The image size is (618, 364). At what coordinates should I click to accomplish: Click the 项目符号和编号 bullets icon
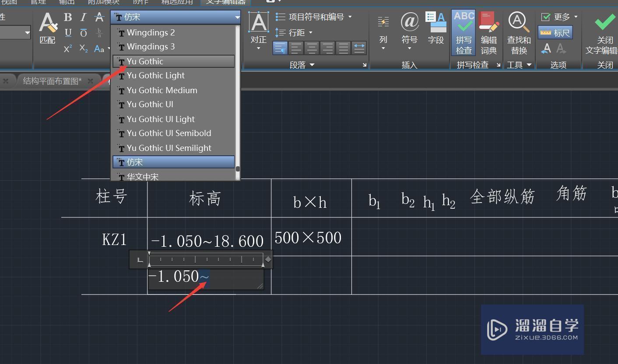click(281, 17)
